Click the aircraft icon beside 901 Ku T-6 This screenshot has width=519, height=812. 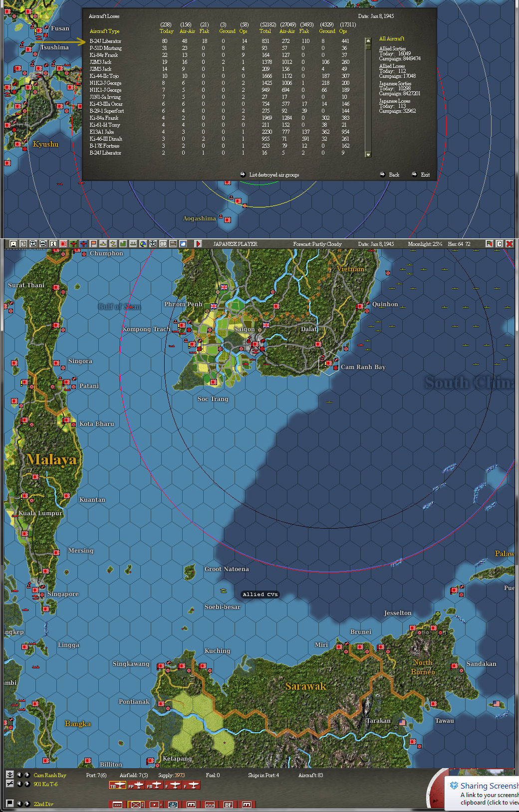10,784
